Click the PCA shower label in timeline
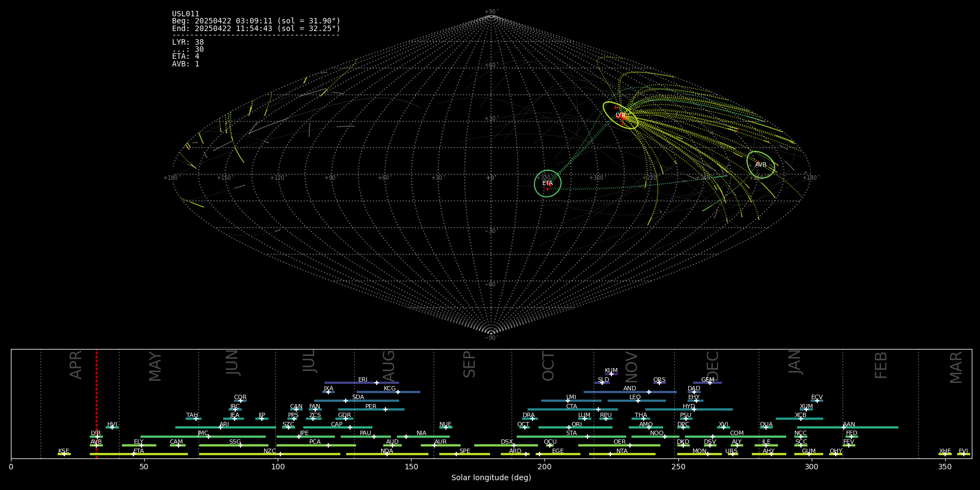 point(315,442)
